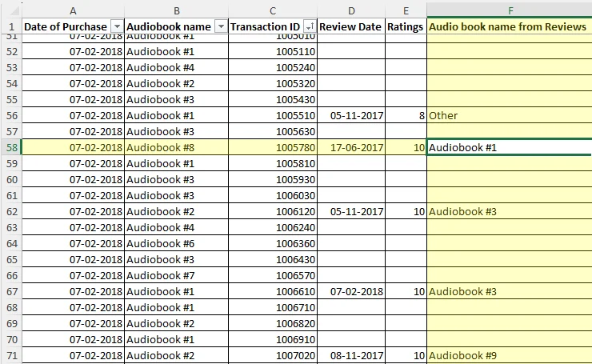
Task: Select column F header
Action: pos(510,11)
